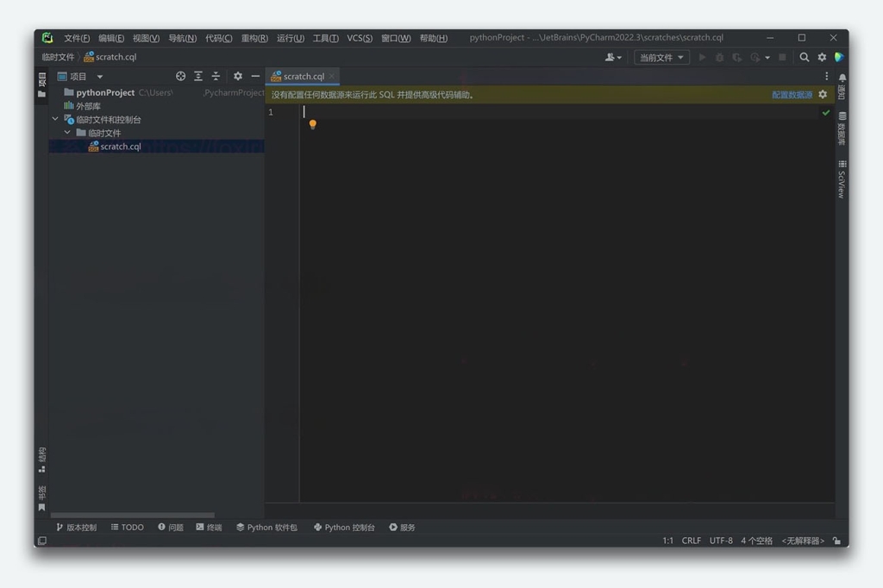Viewport: 883px width, 588px height.
Task: Open the editor tabs more-options menu
Action: (x=826, y=76)
